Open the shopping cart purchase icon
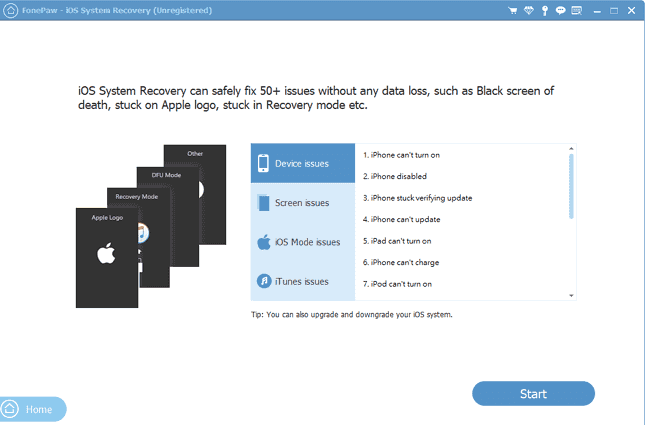 pos(515,10)
